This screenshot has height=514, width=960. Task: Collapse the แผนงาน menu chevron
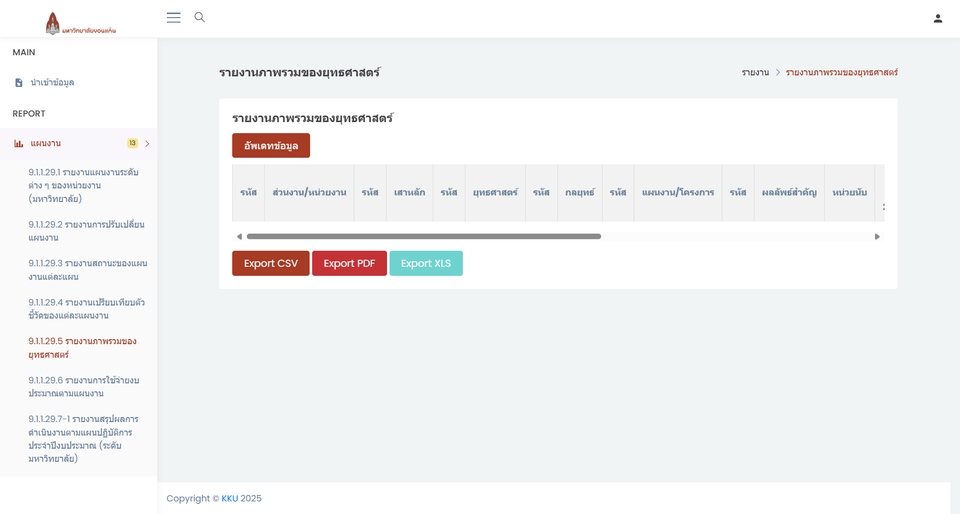[x=147, y=143]
